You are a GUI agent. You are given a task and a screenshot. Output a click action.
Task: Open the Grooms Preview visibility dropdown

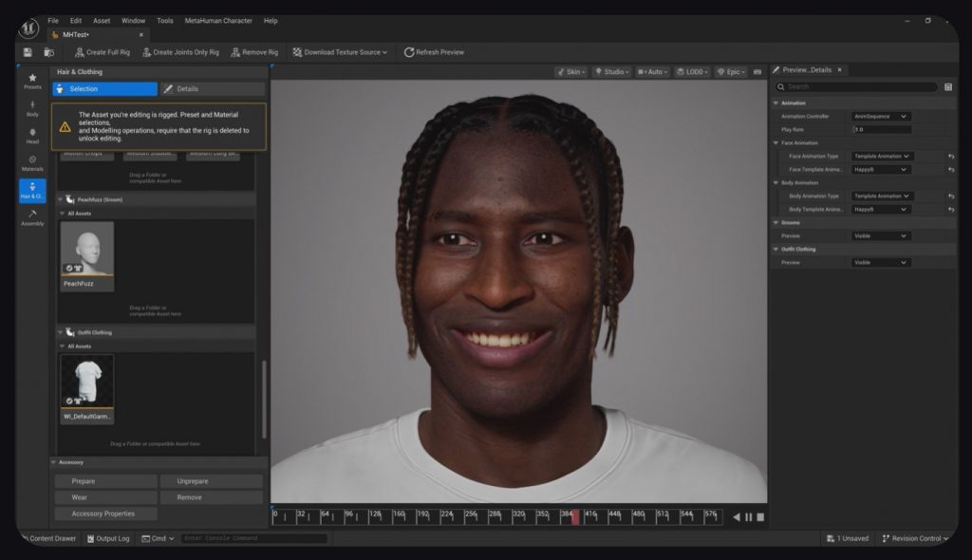point(882,236)
